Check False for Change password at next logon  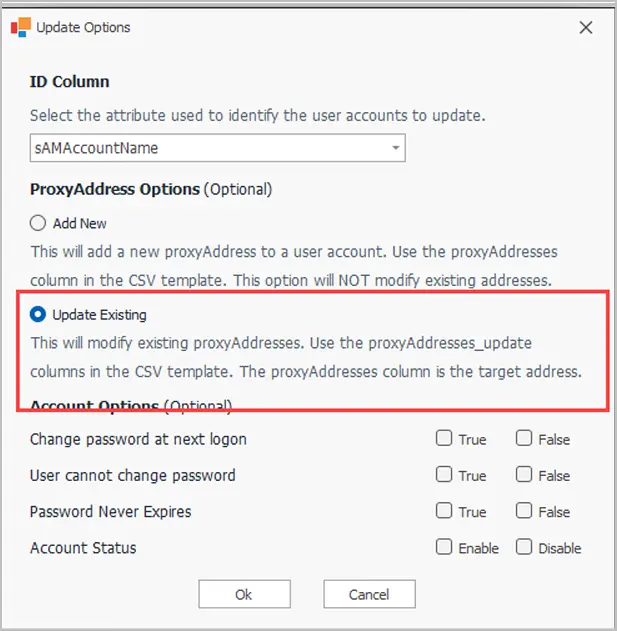click(x=524, y=438)
